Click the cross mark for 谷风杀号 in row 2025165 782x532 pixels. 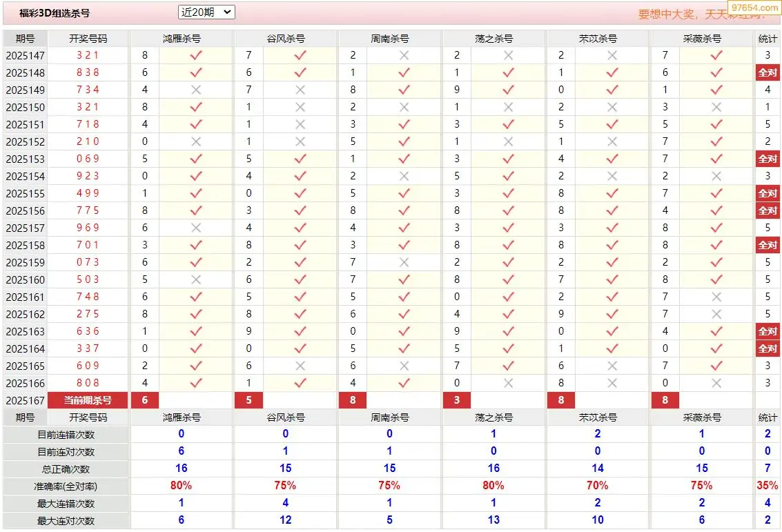pyautogui.click(x=300, y=366)
